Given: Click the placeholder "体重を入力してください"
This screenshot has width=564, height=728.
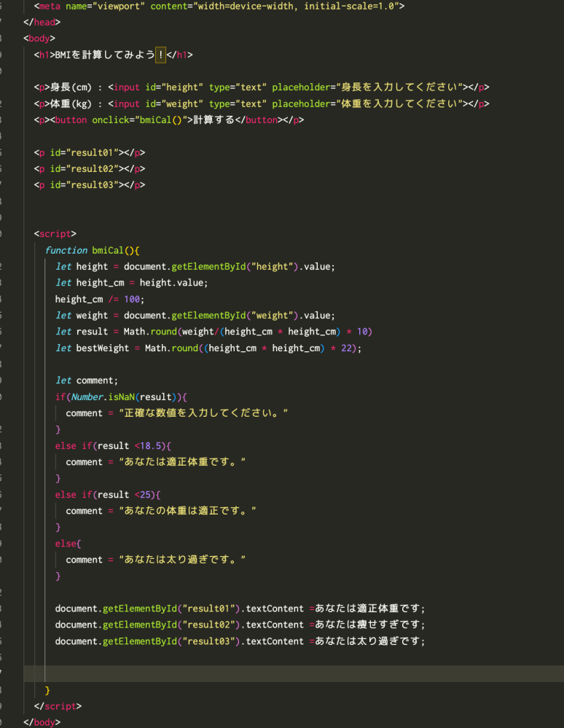Looking at the screenshot, I should pyautogui.click(x=399, y=103).
